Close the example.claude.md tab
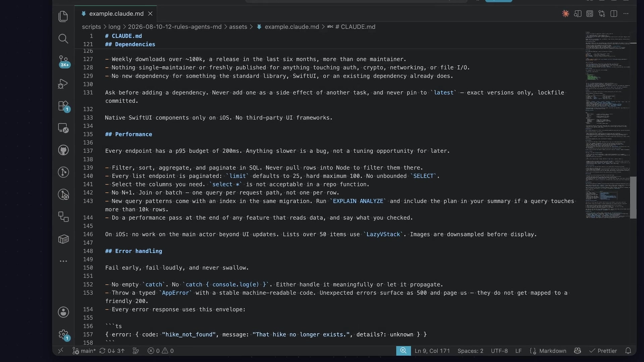 tap(150, 14)
